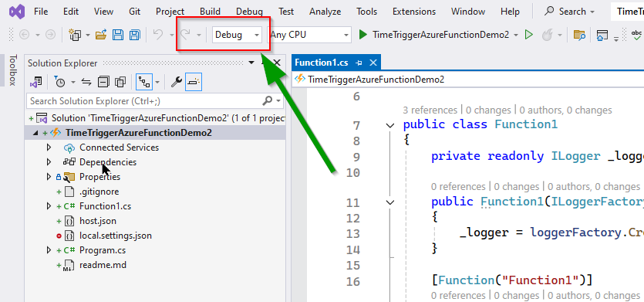The height and width of the screenshot is (302, 644).
Task: Open the TimeTriggerAzureFunctionDemo2 navigation bar dropdown
Action: (468, 80)
